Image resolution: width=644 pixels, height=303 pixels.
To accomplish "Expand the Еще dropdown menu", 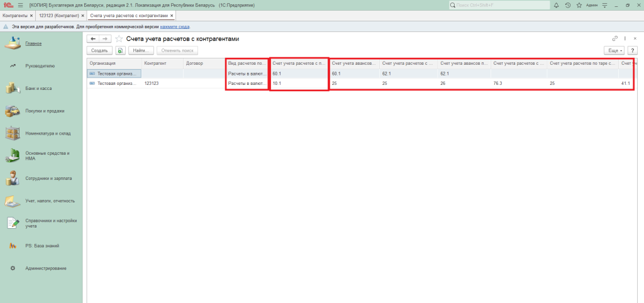I will tap(614, 50).
